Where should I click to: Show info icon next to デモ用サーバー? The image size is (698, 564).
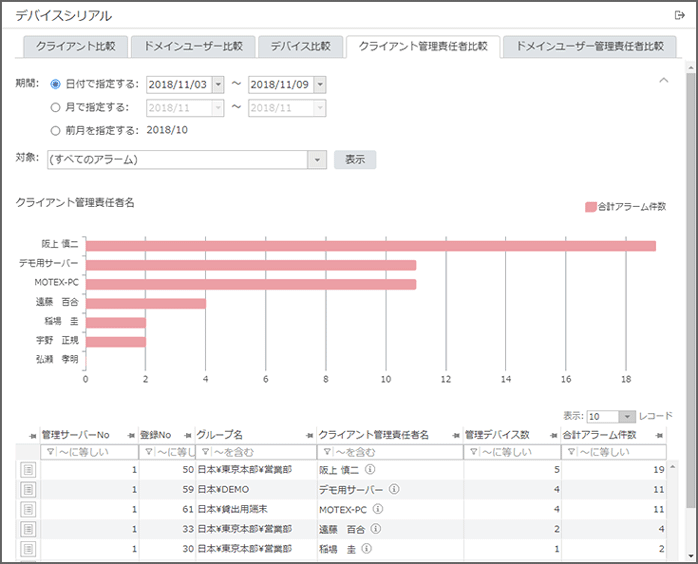click(394, 489)
